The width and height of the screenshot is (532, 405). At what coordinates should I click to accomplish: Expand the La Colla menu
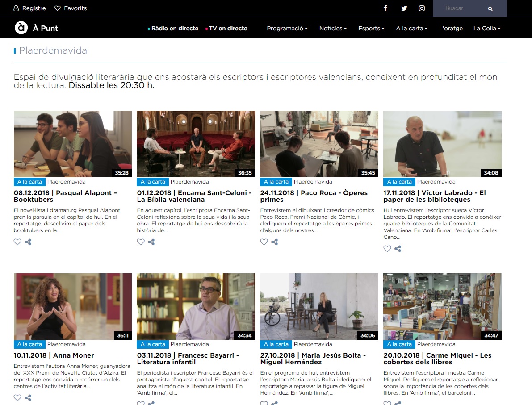coord(487,28)
